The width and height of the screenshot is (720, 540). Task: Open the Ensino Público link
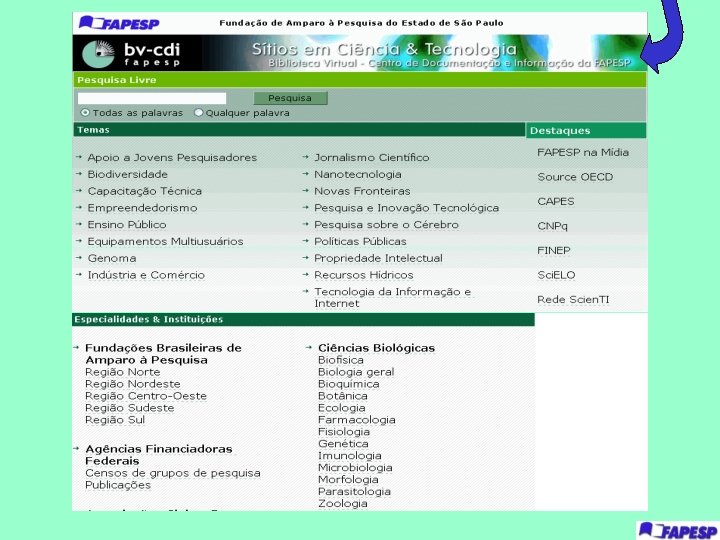pyautogui.click(x=127, y=225)
